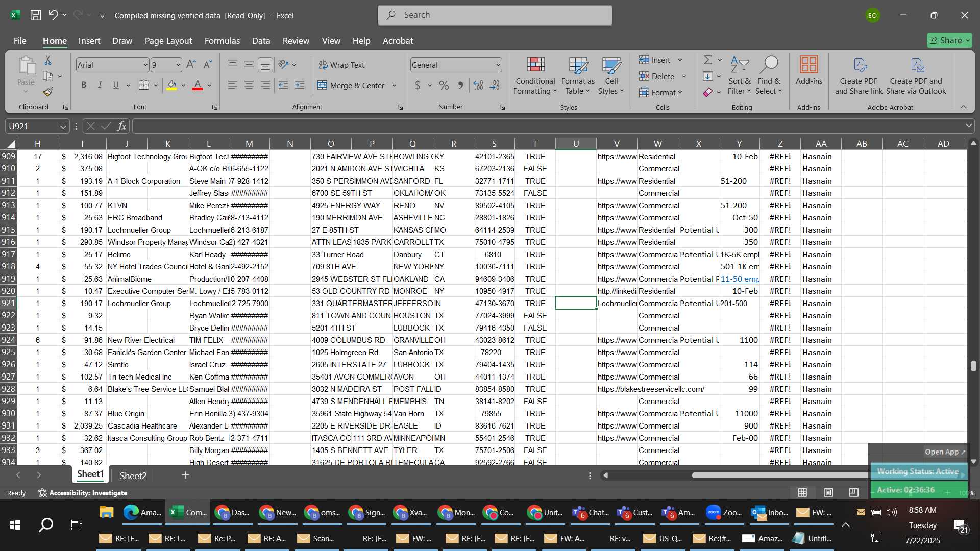Toggle Align Left for cell text

(x=233, y=85)
